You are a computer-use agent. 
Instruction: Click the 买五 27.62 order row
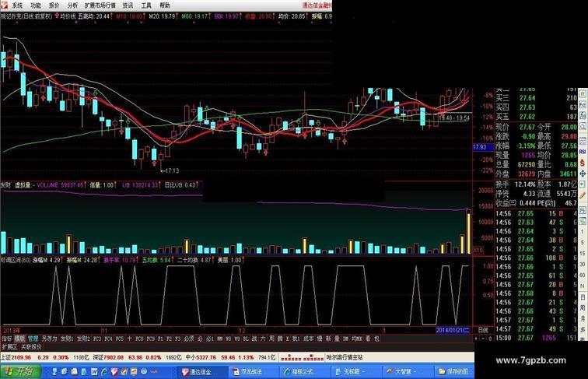click(536, 117)
